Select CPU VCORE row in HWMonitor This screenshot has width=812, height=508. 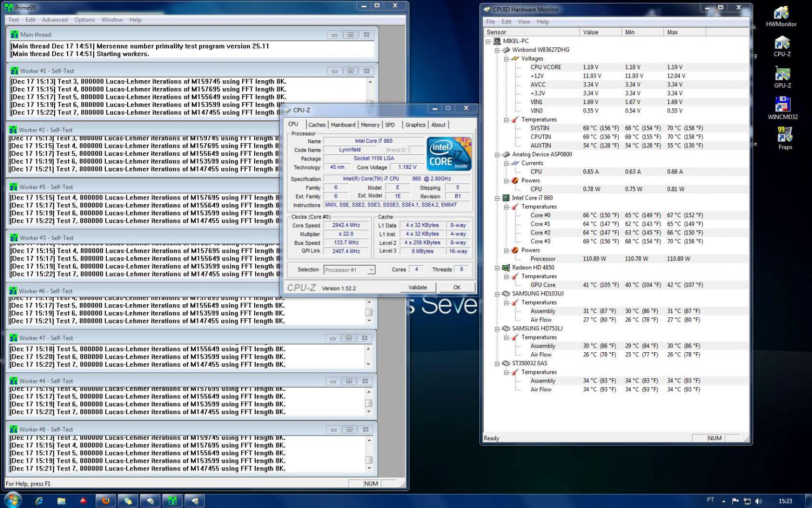pyautogui.click(x=616, y=67)
